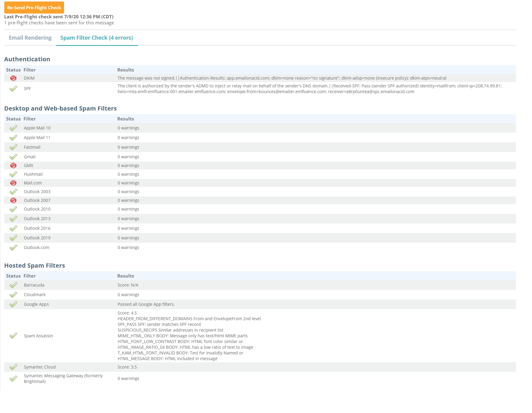This screenshot has width=532, height=413.
Task: Switch to the Email Rendering tab
Action: click(30, 38)
